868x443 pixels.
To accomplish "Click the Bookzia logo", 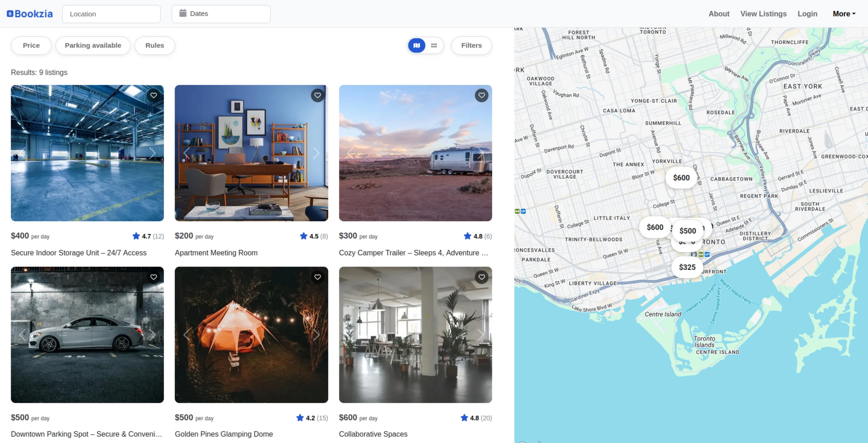I will pos(30,14).
